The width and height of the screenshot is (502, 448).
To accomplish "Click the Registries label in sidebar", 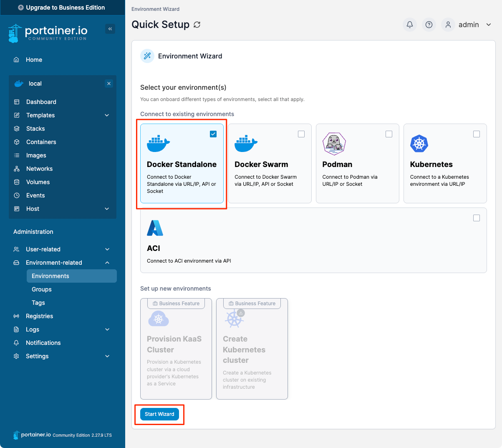I will 40,316.
